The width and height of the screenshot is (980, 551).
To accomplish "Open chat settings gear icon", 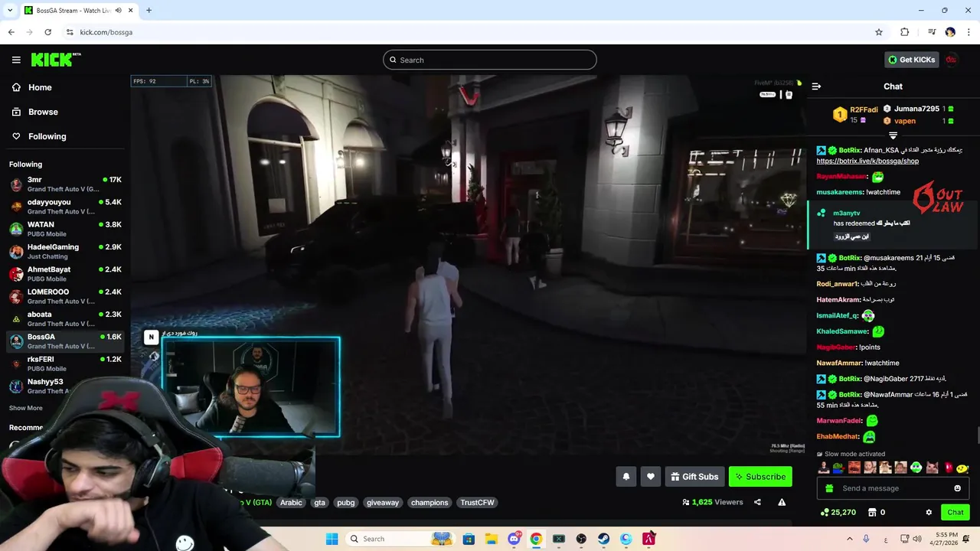I will click(929, 512).
